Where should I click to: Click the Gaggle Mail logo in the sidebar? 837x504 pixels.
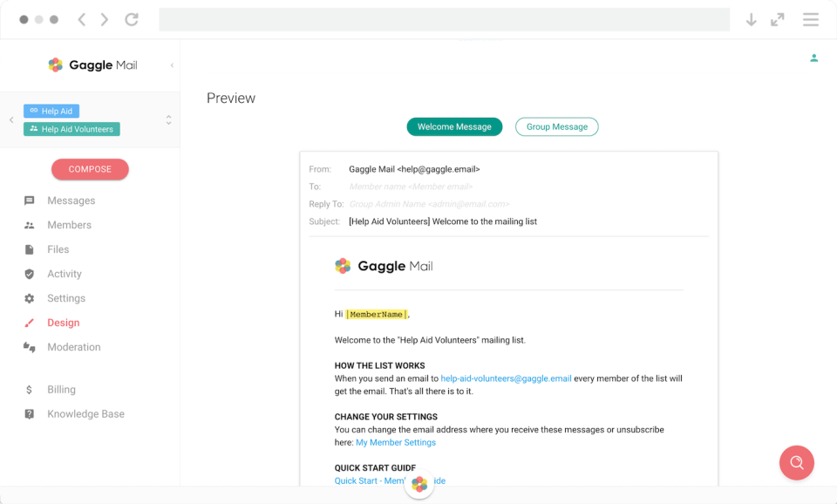coord(93,65)
